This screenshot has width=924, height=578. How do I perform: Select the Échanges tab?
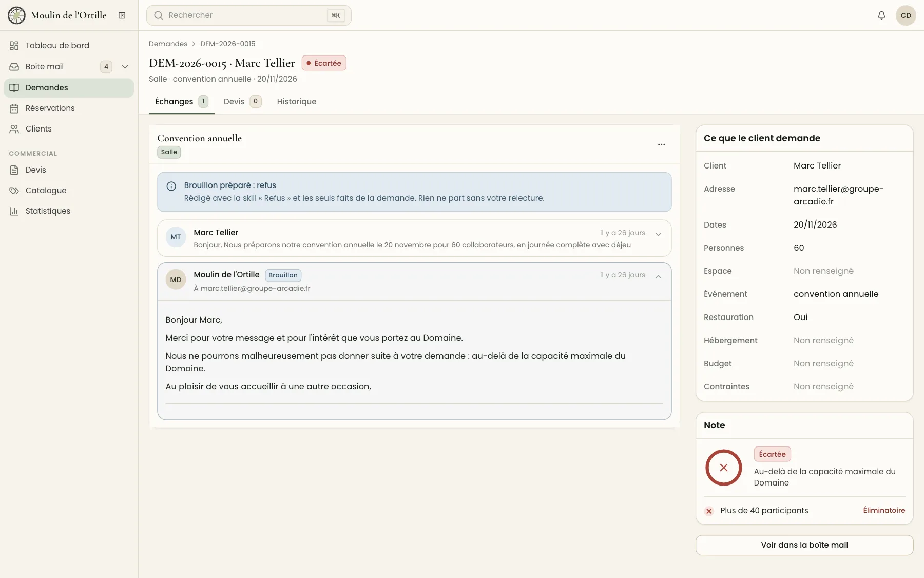coord(182,101)
